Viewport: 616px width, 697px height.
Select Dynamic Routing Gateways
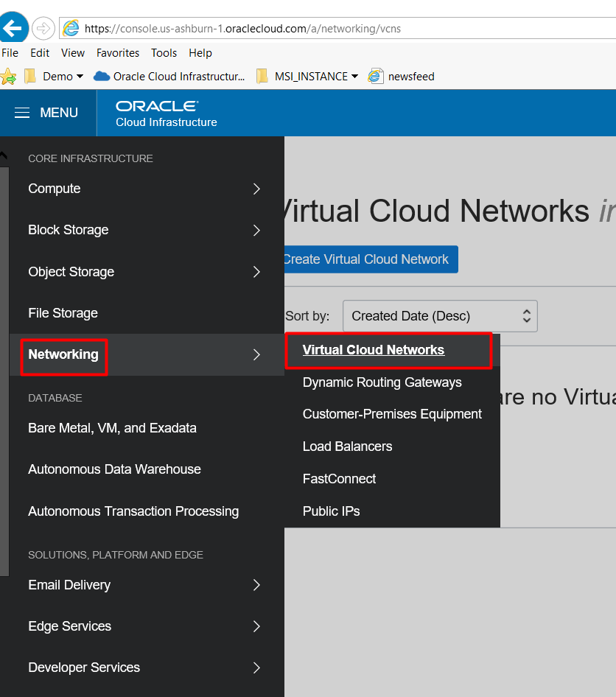(382, 382)
